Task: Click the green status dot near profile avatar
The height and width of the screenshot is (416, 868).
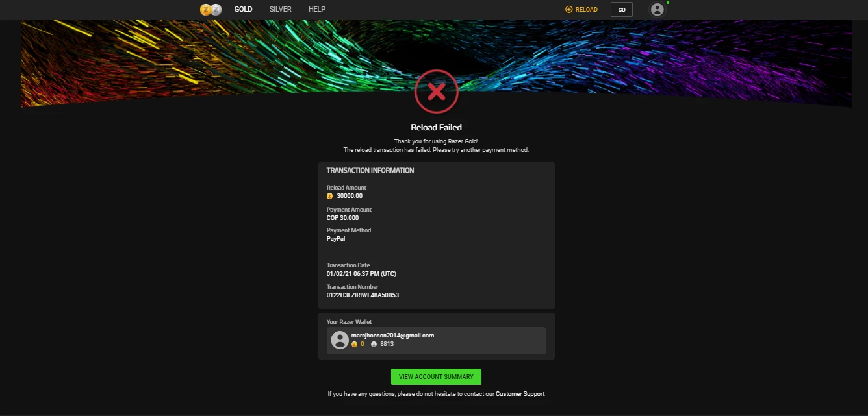Action: tap(668, 3)
